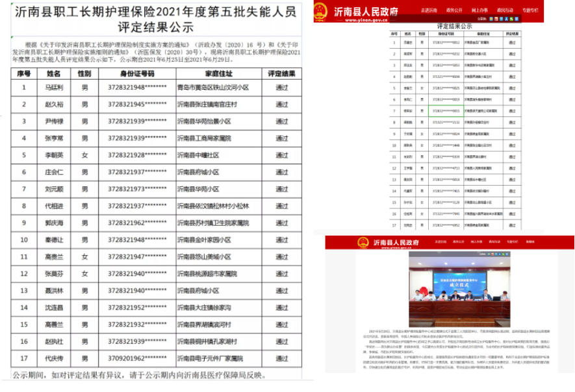575x392 pixels.
Task: Select the name cell 沈连昌
Action: coord(54,308)
